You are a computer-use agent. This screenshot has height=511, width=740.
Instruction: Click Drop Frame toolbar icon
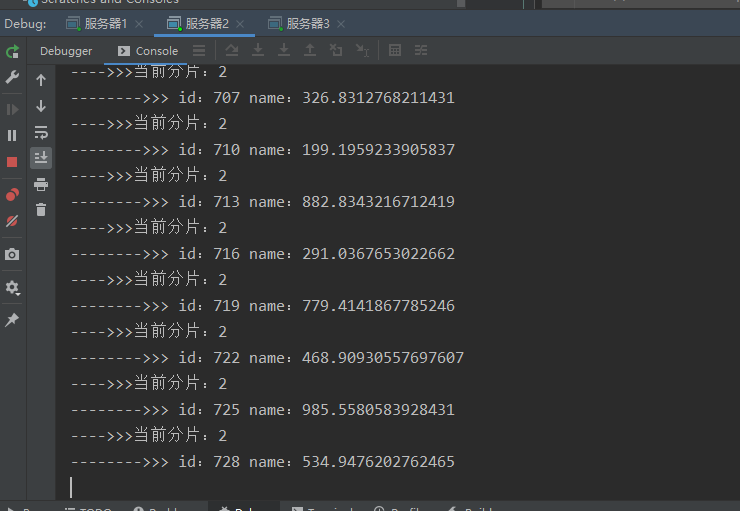tap(336, 50)
